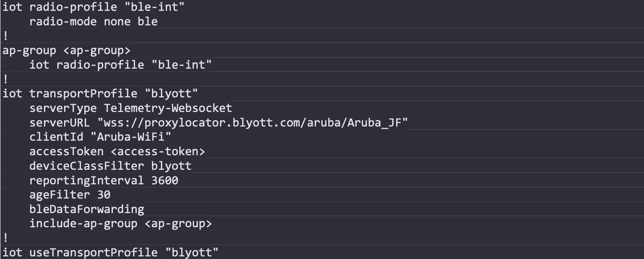Click the reportingInterval value 3600
Viewport: 644px width, 259px height.
coord(165,180)
